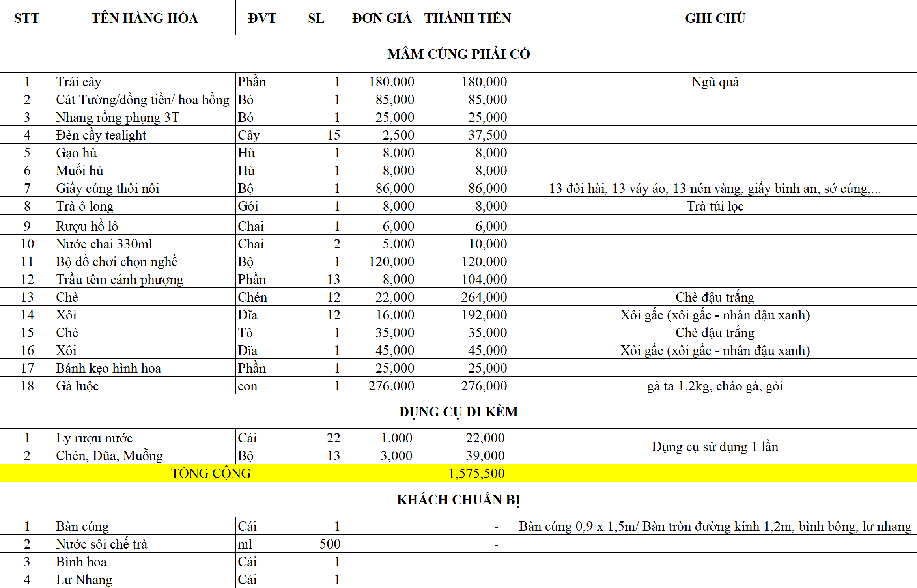
Task: Select the Ly rượu nước cell
Action: click(x=144, y=438)
